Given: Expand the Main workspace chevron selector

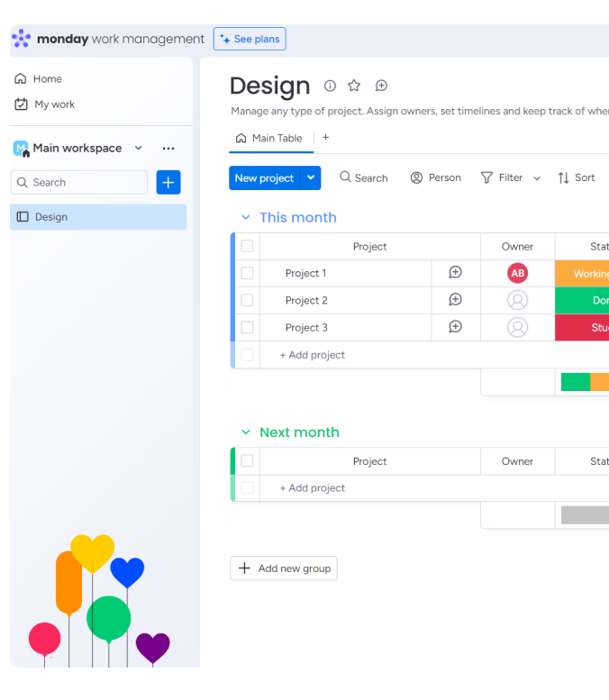Looking at the screenshot, I should [x=138, y=148].
